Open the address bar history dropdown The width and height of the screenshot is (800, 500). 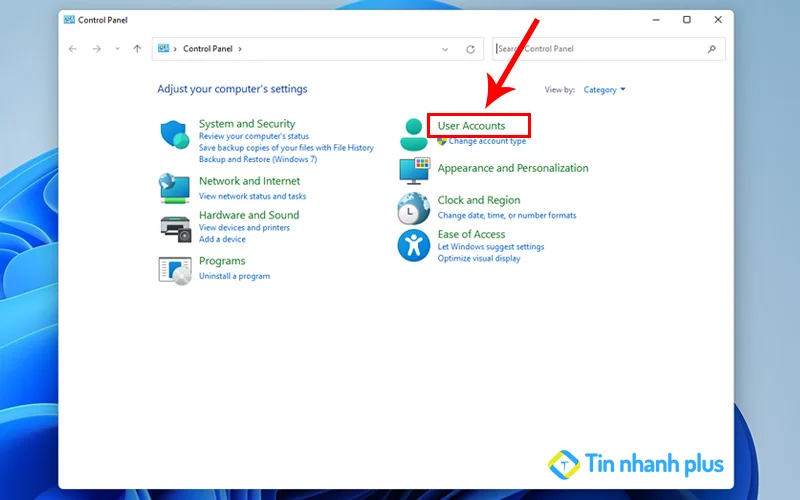pyautogui.click(x=445, y=49)
